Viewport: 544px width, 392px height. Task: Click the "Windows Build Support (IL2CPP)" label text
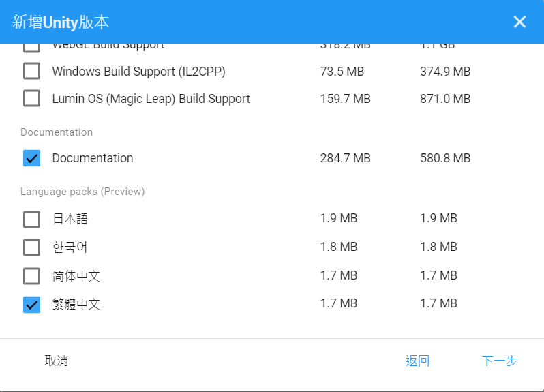(x=138, y=71)
